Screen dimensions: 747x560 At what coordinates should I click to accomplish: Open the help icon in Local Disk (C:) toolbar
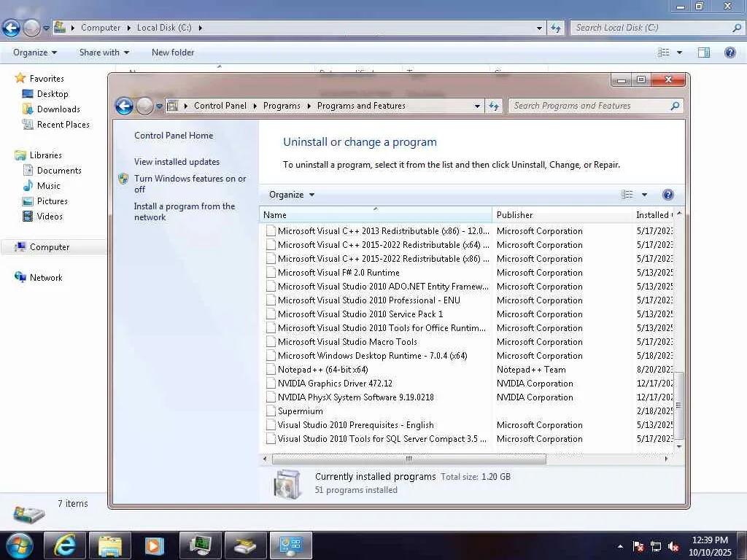click(729, 52)
